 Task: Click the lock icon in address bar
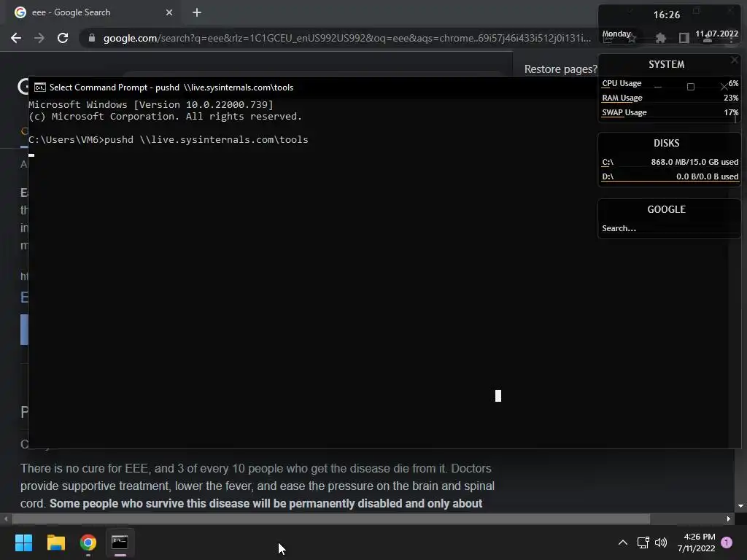coord(92,38)
